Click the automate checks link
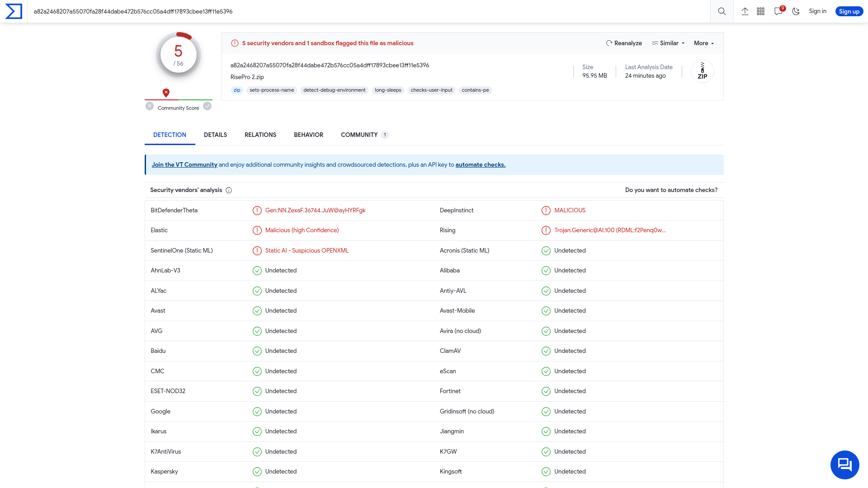 tap(480, 164)
